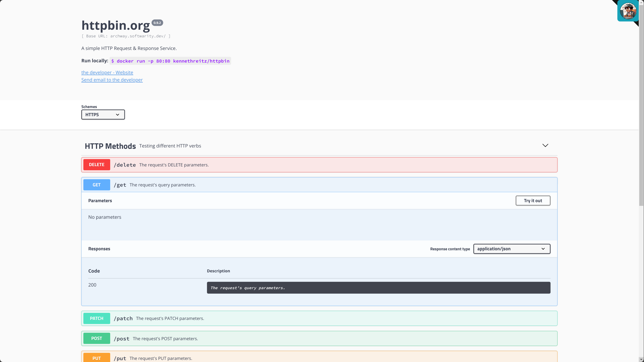Expand the PUT /put endpoint row
This screenshot has height=362, width=644.
319,357
